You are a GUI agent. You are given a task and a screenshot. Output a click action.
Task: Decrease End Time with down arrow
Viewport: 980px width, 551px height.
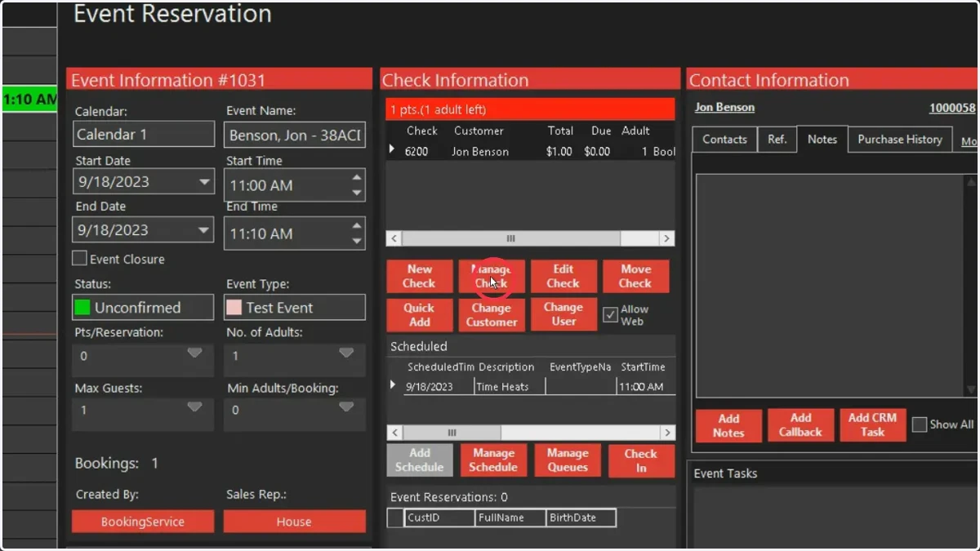pos(357,241)
